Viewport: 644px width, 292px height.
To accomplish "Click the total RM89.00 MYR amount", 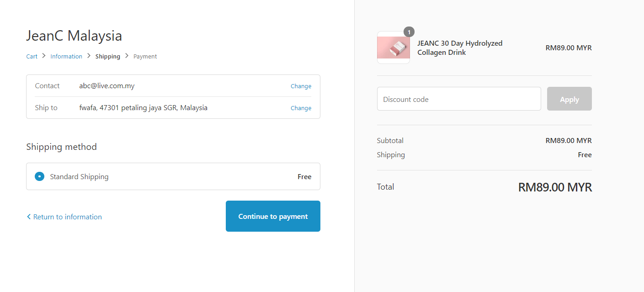I will [x=555, y=187].
